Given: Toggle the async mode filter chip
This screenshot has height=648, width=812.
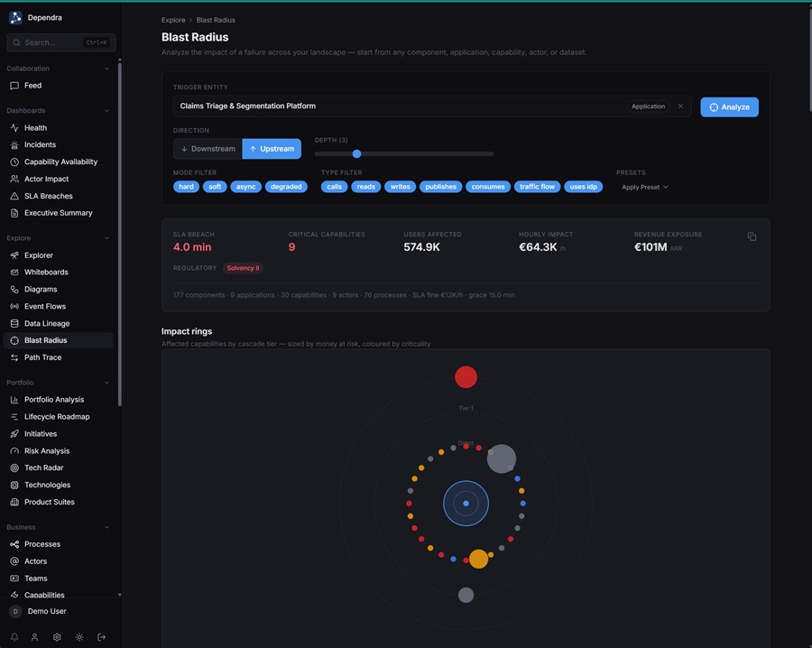Looking at the screenshot, I should (x=246, y=187).
